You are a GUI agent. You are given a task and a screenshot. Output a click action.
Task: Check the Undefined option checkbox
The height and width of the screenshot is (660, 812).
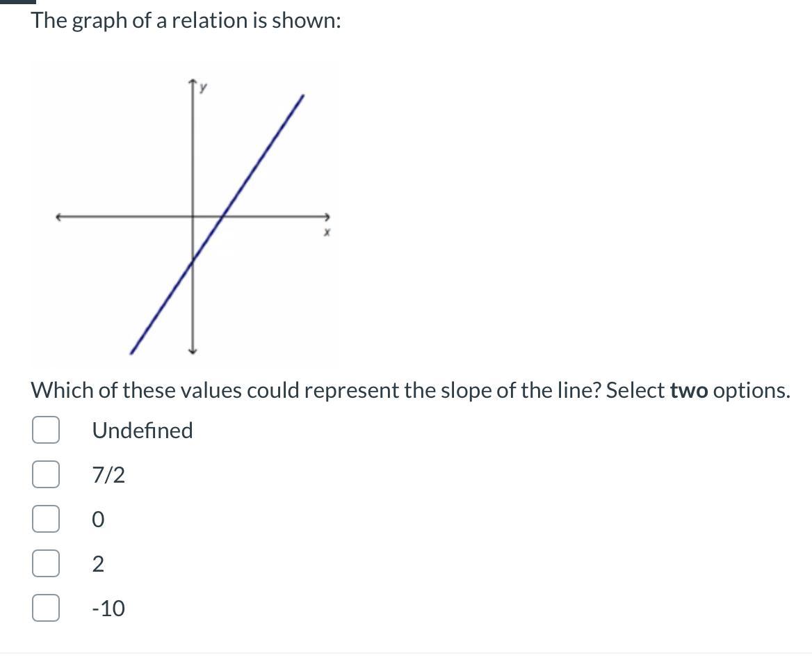tap(46, 430)
